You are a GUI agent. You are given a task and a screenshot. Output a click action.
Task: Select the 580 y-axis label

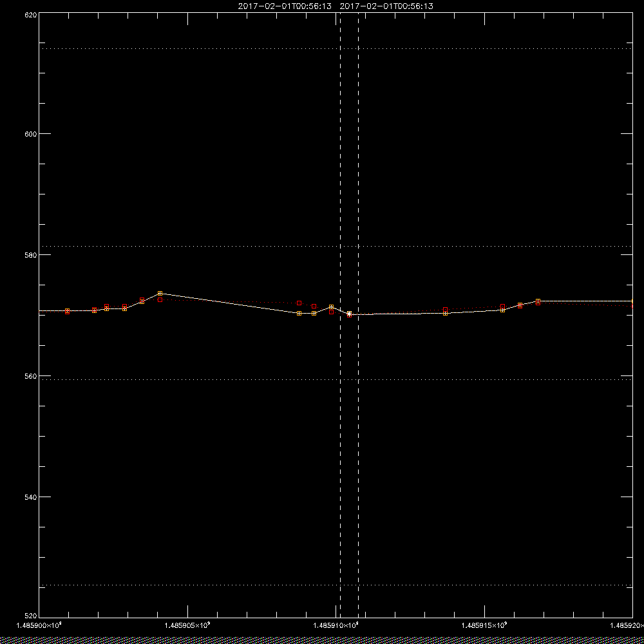click(x=31, y=254)
